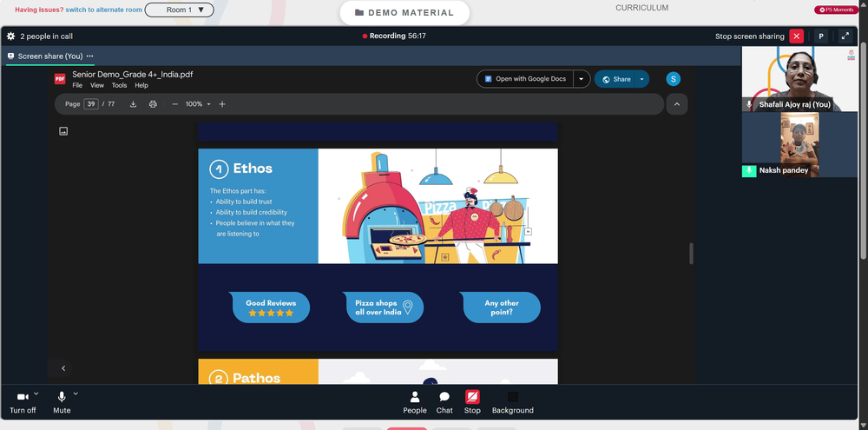Click the page number field showing 39
This screenshot has height=430, width=868.
(x=91, y=103)
